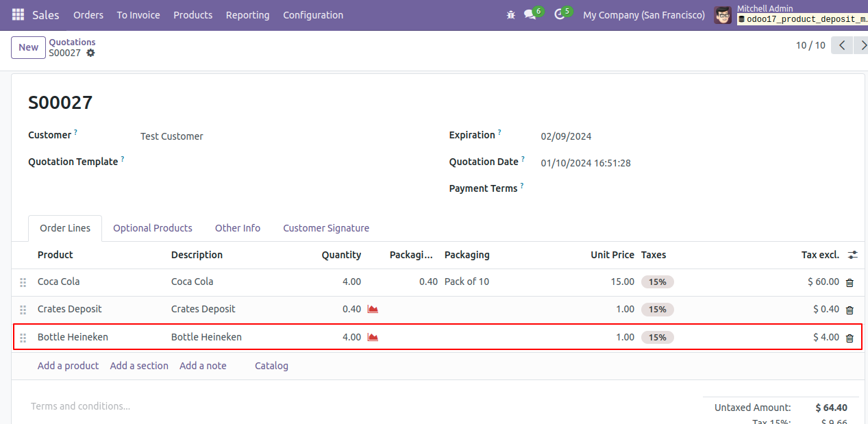
Task: Click the 10 / 10 pager counter
Action: (x=810, y=45)
